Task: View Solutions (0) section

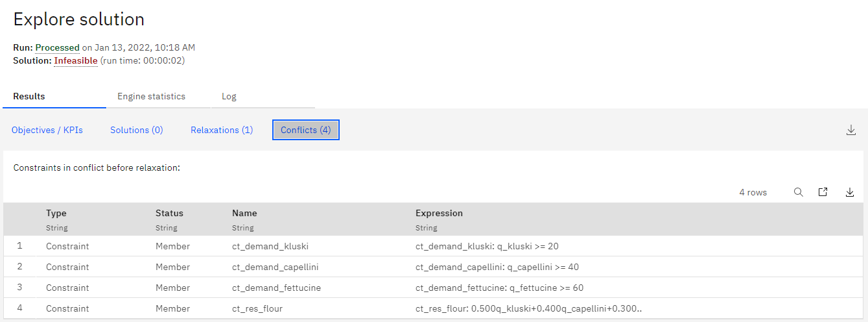Action: point(137,130)
